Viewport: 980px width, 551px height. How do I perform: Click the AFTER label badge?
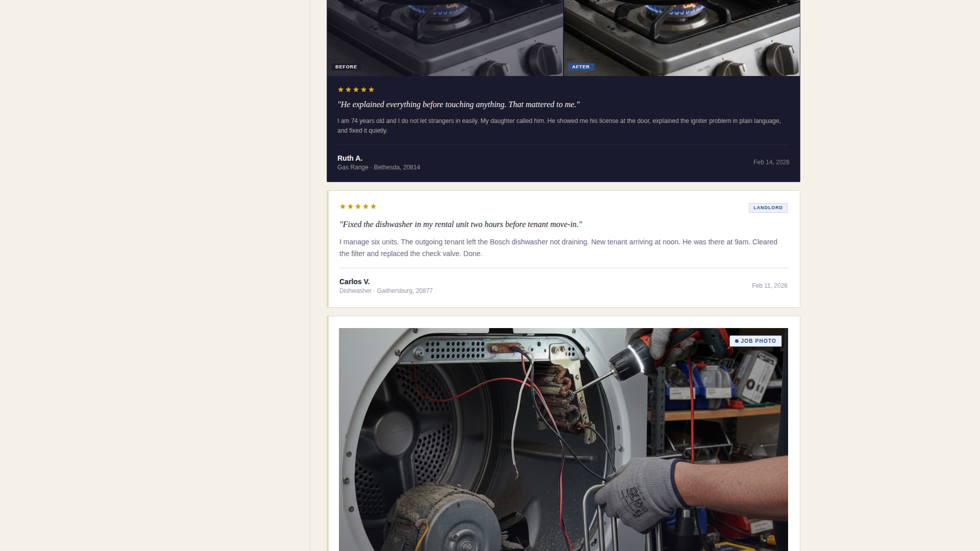[581, 67]
